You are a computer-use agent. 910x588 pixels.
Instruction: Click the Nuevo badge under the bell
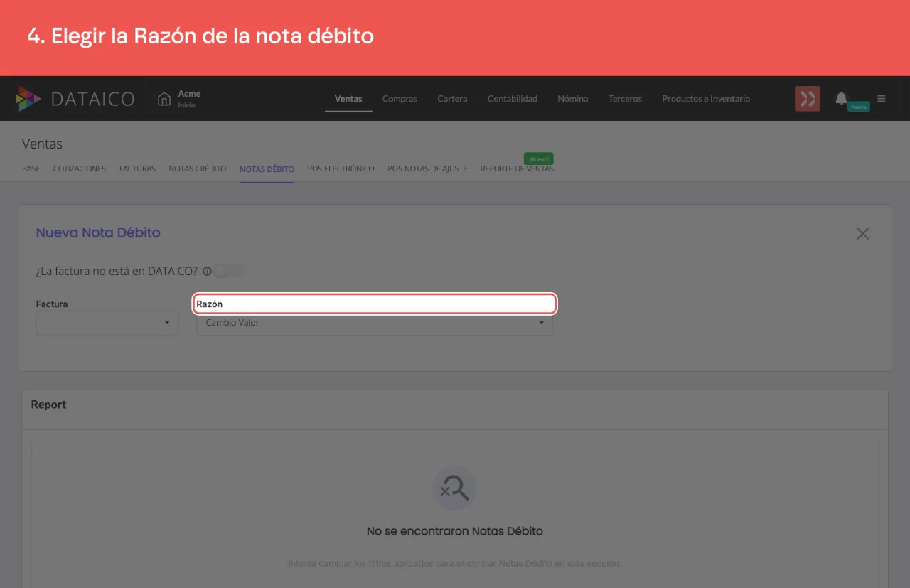[859, 107]
